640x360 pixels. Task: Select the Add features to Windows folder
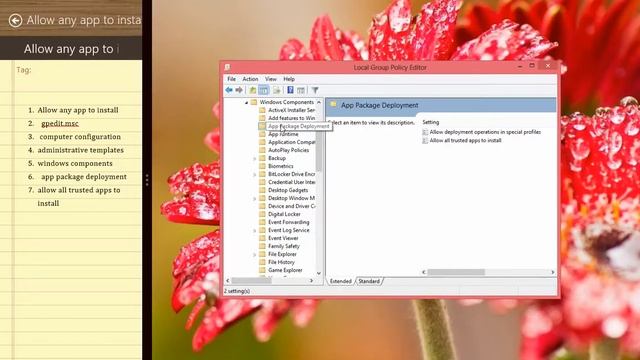[x=291, y=118]
